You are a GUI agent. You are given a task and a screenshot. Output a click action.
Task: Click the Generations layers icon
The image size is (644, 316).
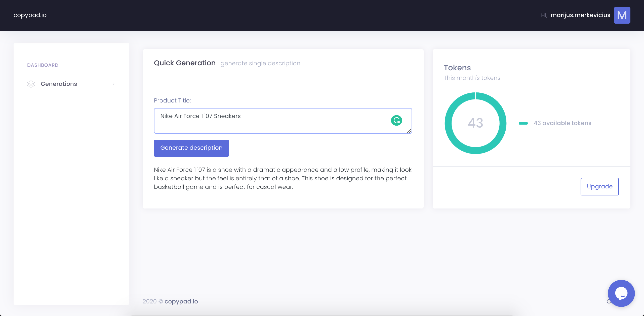coord(31,84)
